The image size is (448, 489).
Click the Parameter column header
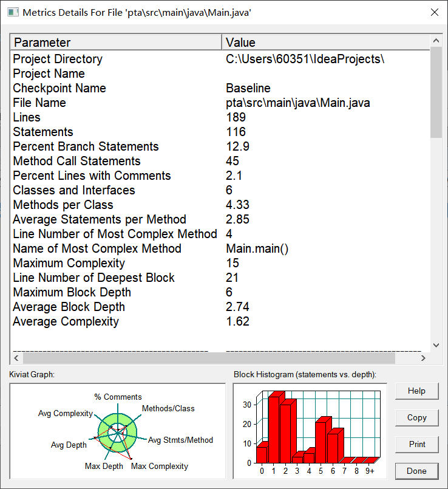click(x=116, y=42)
